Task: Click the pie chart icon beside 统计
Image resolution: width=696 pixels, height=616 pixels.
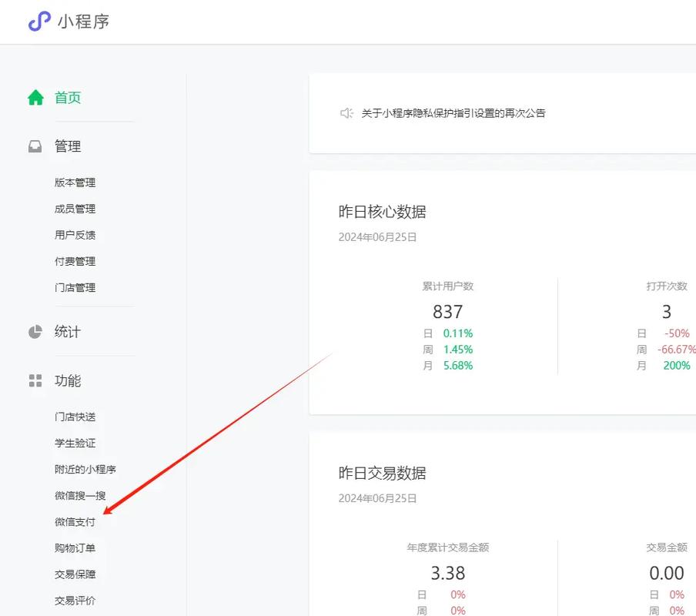Action: tap(35, 332)
